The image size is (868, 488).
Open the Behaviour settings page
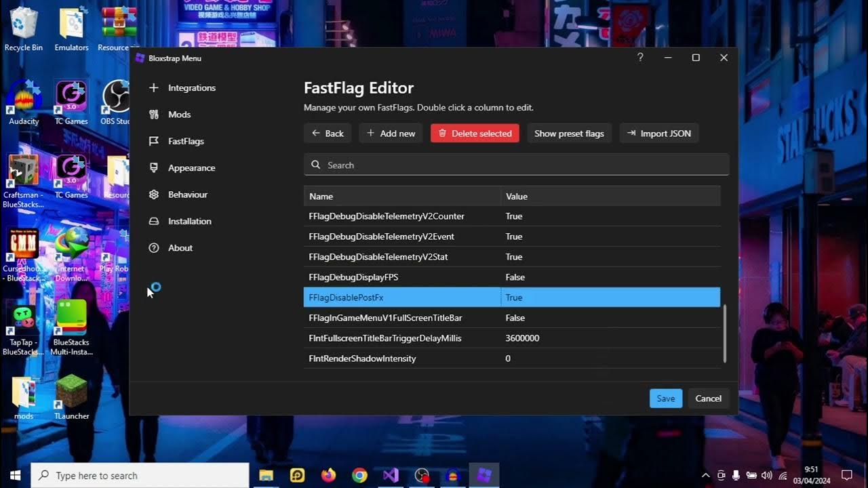(x=178, y=195)
